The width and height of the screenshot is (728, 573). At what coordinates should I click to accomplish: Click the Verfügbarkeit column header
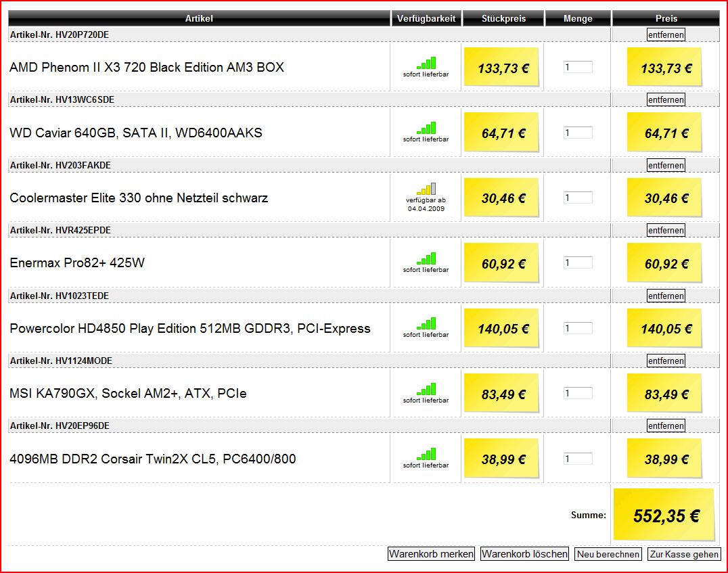click(x=426, y=18)
